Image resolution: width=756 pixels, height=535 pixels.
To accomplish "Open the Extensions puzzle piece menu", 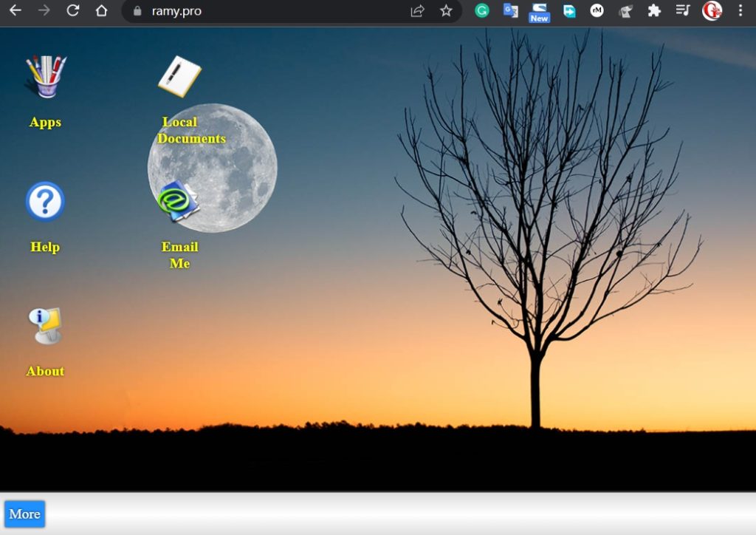I will click(x=654, y=11).
